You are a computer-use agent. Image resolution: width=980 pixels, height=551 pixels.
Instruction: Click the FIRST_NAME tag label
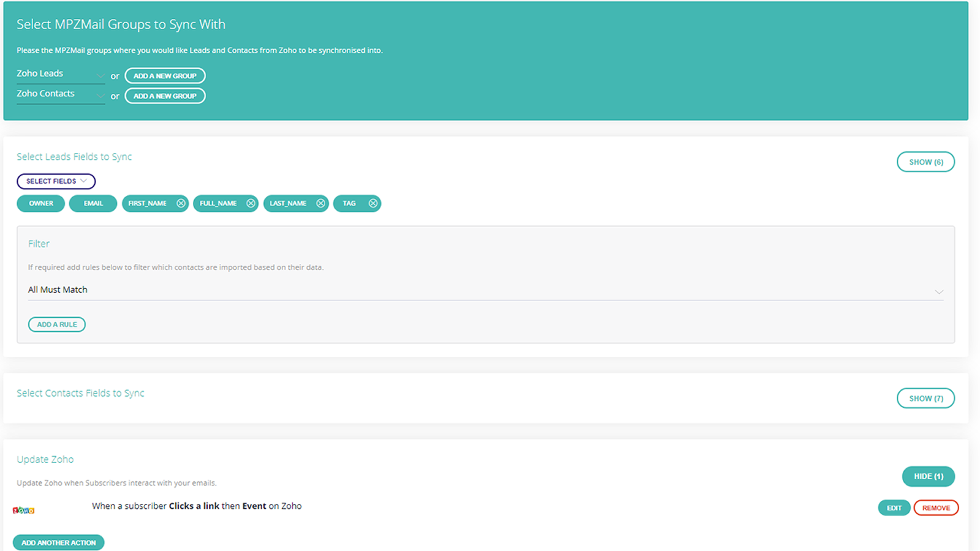[x=147, y=203]
